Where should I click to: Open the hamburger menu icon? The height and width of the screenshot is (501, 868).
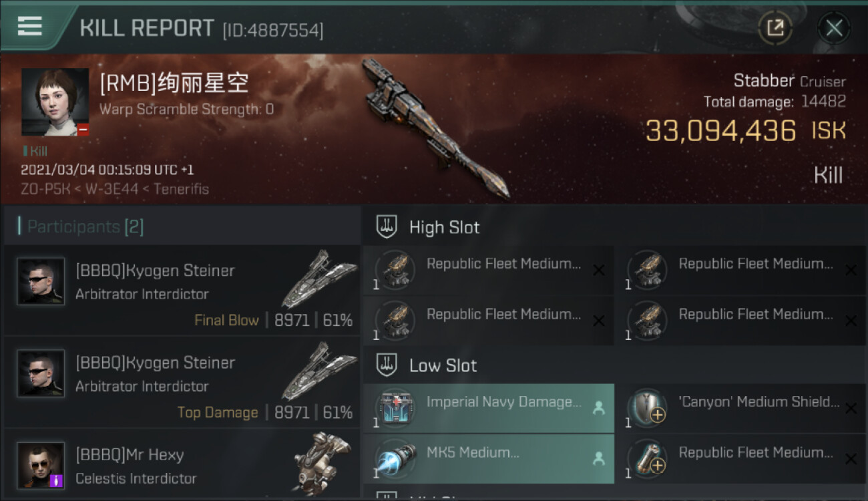[29, 26]
